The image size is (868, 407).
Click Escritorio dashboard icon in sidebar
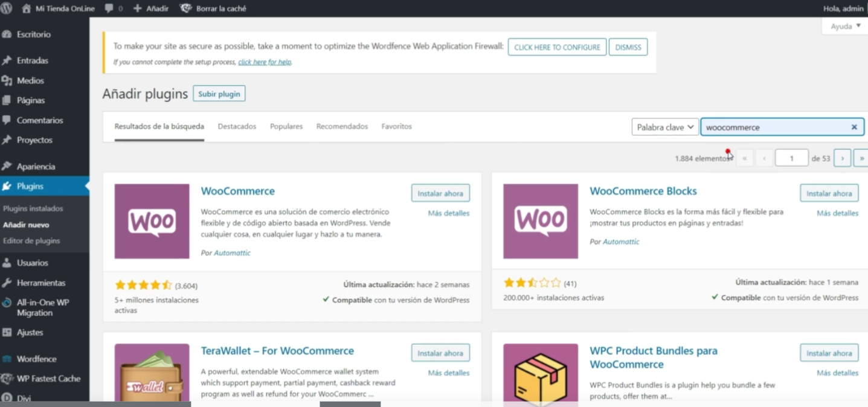(x=7, y=34)
